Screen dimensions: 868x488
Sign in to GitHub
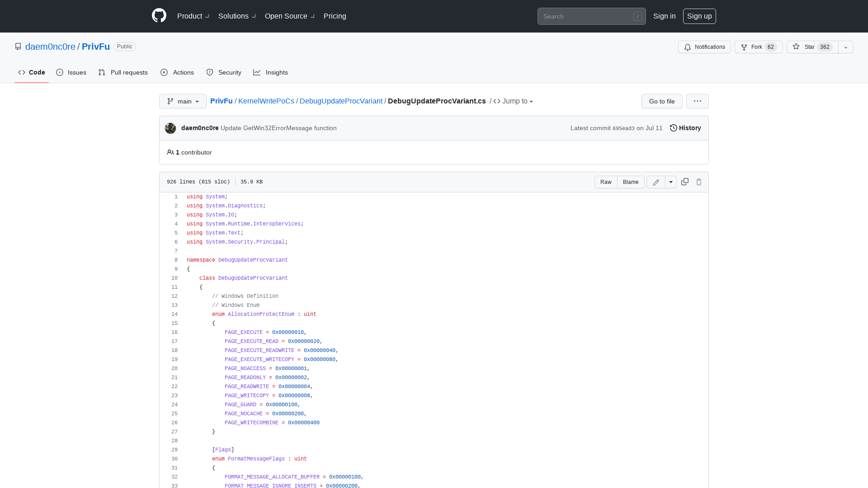pos(665,16)
